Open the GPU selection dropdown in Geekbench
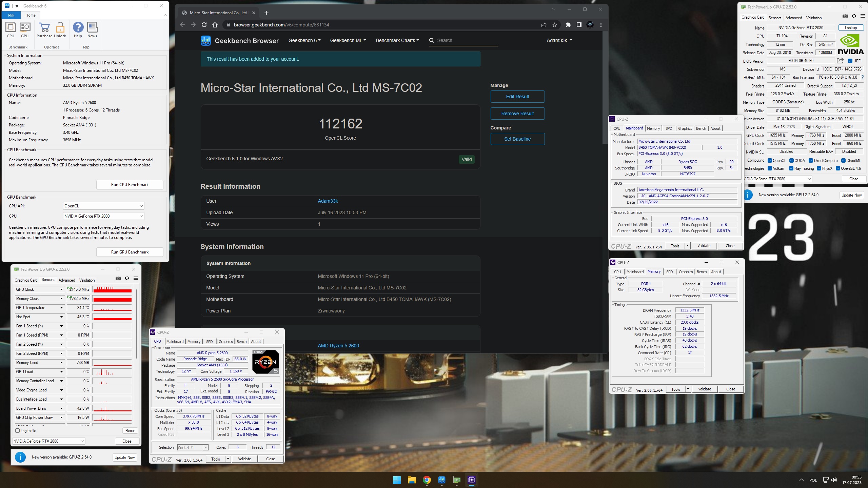The width and height of the screenshot is (868, 488). (103, 216)
